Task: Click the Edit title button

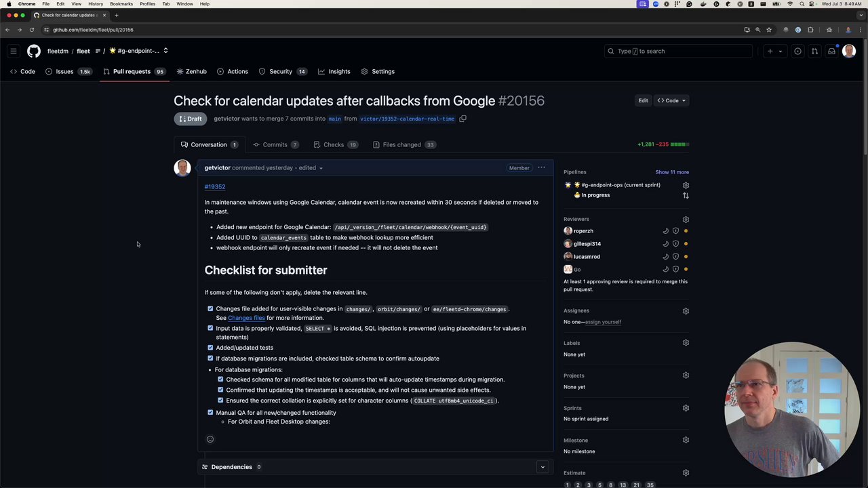Action: [x=643, y=100]
